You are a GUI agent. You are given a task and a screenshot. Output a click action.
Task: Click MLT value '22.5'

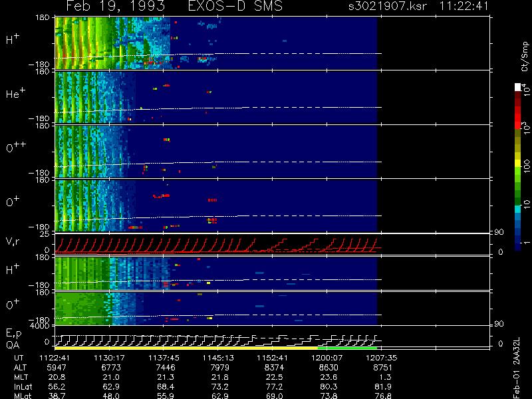[x=275, y=377]
